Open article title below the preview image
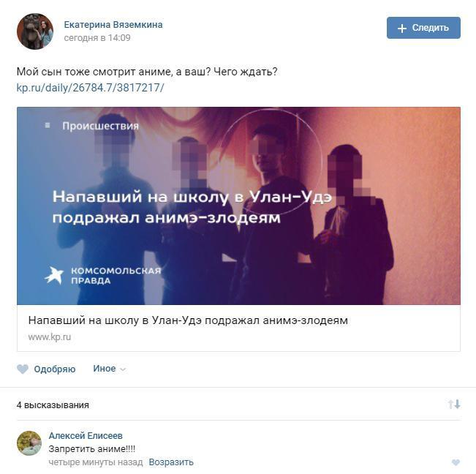The height and width of the screenshot is (474, 476). (188, 320)
